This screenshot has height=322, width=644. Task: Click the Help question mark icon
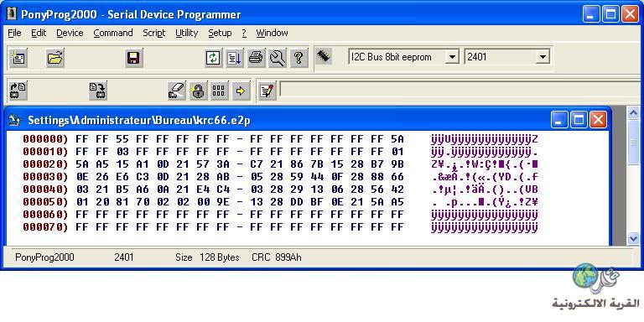coord(299,58)
